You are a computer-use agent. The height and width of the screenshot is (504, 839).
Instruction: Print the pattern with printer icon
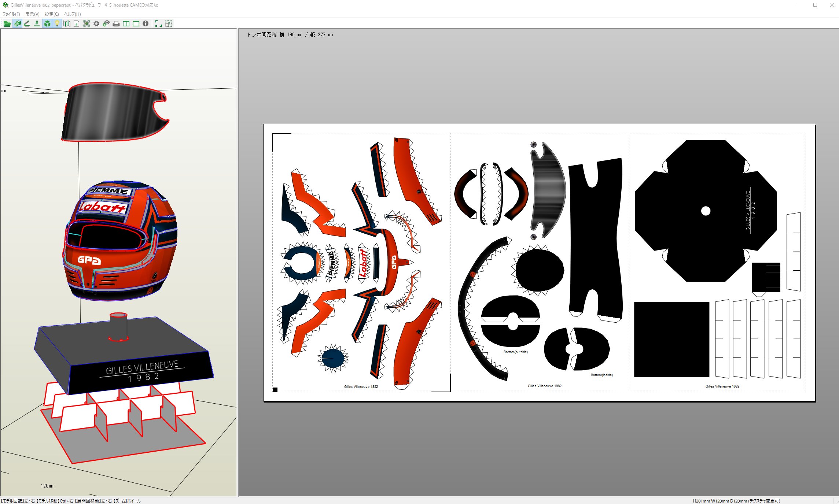(116, 24)
